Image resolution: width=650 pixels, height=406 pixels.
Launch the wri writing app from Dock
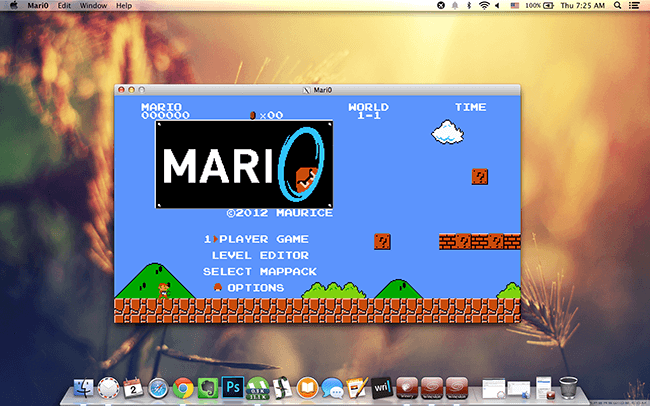[382, 388]
